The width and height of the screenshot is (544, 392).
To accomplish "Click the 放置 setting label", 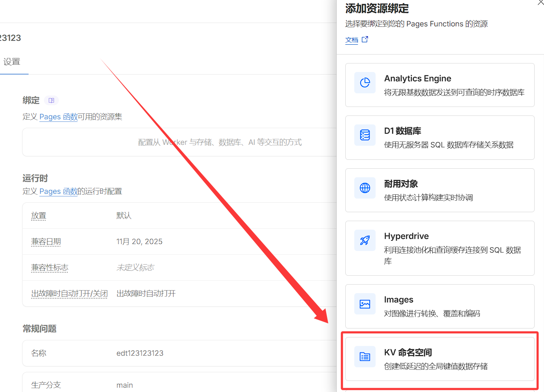I will (x=38, y=216).
